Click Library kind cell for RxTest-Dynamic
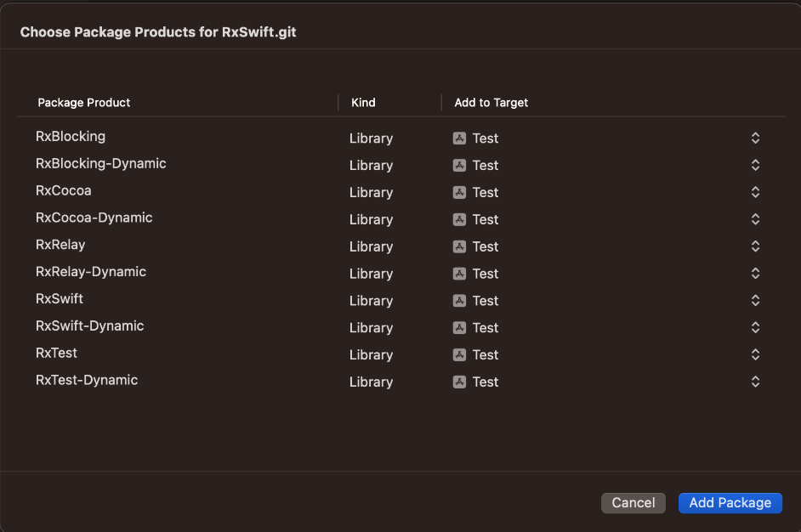Screen dimensions: 801x532 [x=371, y=382]
